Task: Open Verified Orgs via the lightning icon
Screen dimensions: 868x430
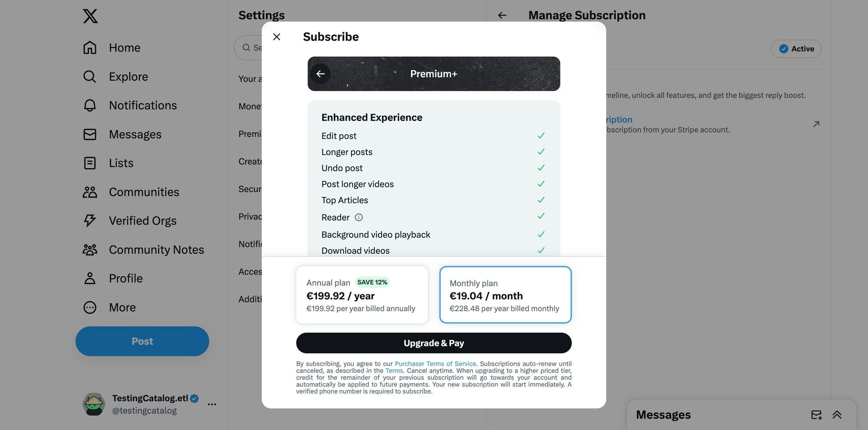Action: click(89, 220)
